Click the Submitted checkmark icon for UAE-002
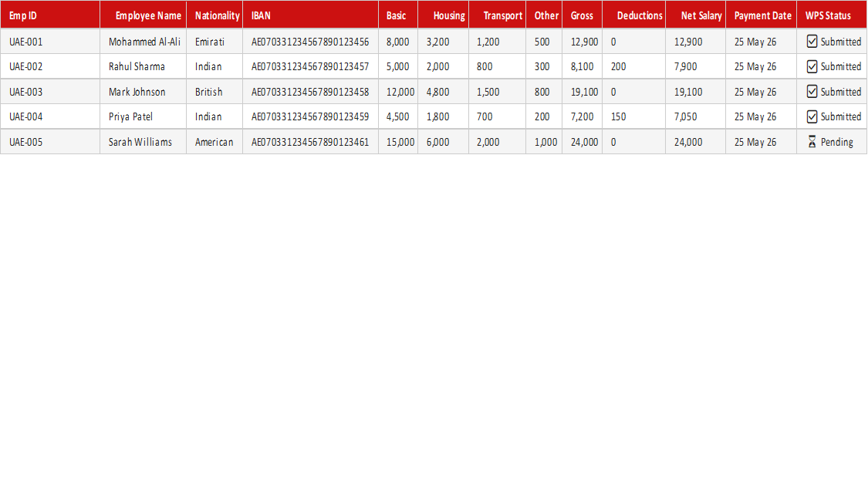Screen dimensions: 868x482 812,66
